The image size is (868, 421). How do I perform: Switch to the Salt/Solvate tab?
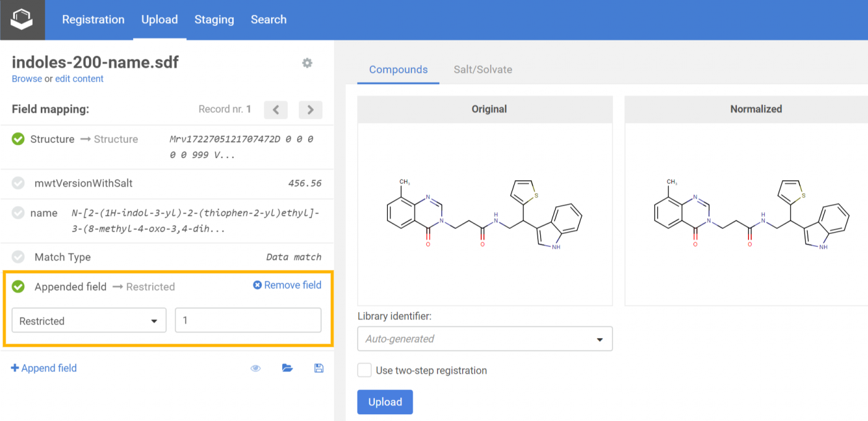pos(483,69)
